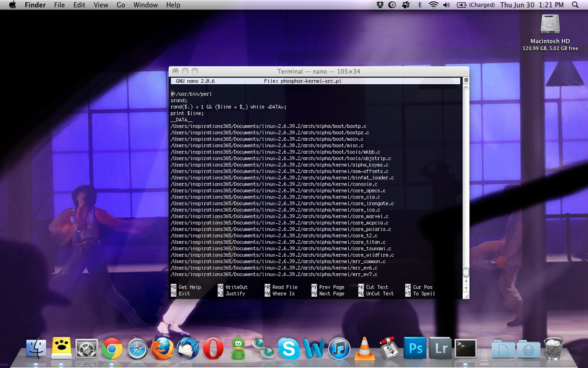Image resolution: width=588 pixels, height=368 pixels.
Task: Toggle the Bluetooth menu bar icon
Action: point(419,5)
